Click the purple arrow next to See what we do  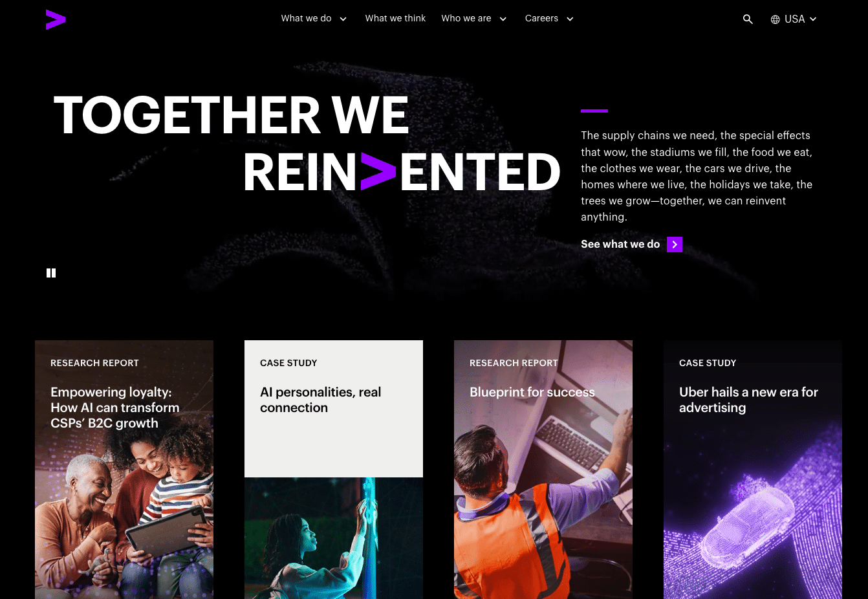(675, 245)
